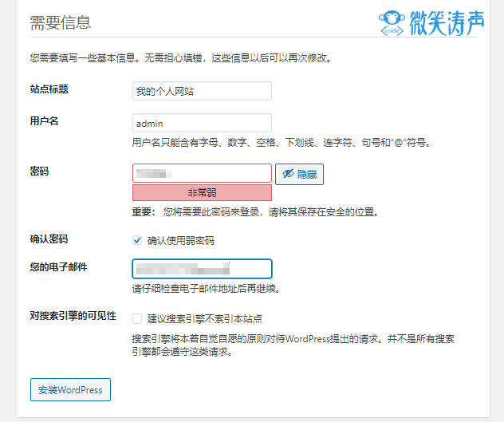
Task: Click the 站点标题 field label
Action: [49, 89]
